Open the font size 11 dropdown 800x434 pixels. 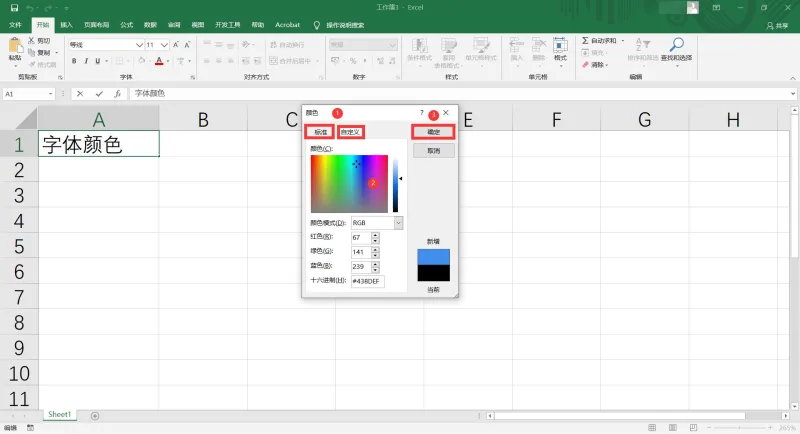pyautogui.click(x=164, y=45)
